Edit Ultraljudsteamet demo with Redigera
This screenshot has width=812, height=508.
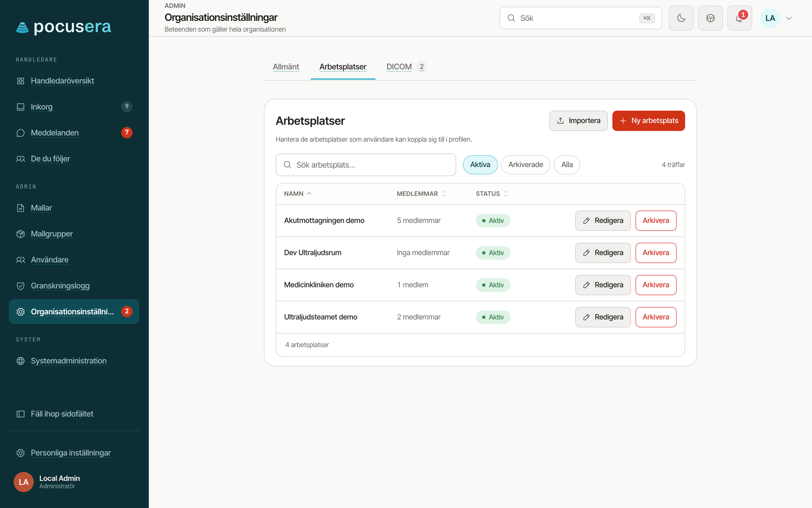coord(603,317)
